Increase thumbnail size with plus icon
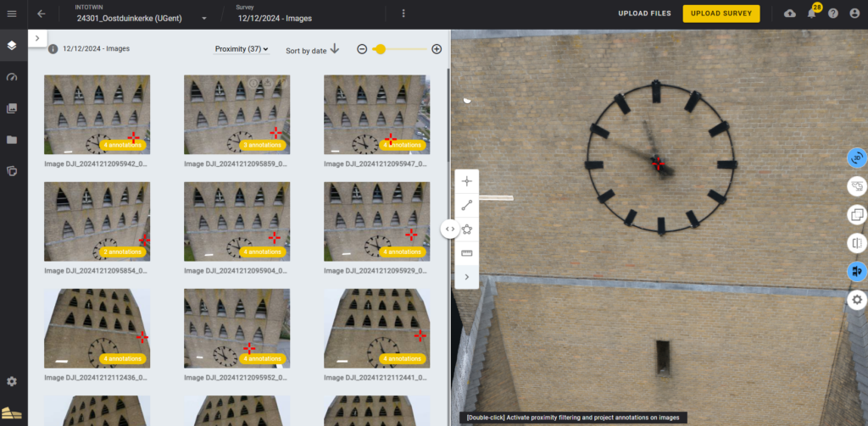Image resolution: width=868 pixels, height=426 pixels. pos(437,49)
